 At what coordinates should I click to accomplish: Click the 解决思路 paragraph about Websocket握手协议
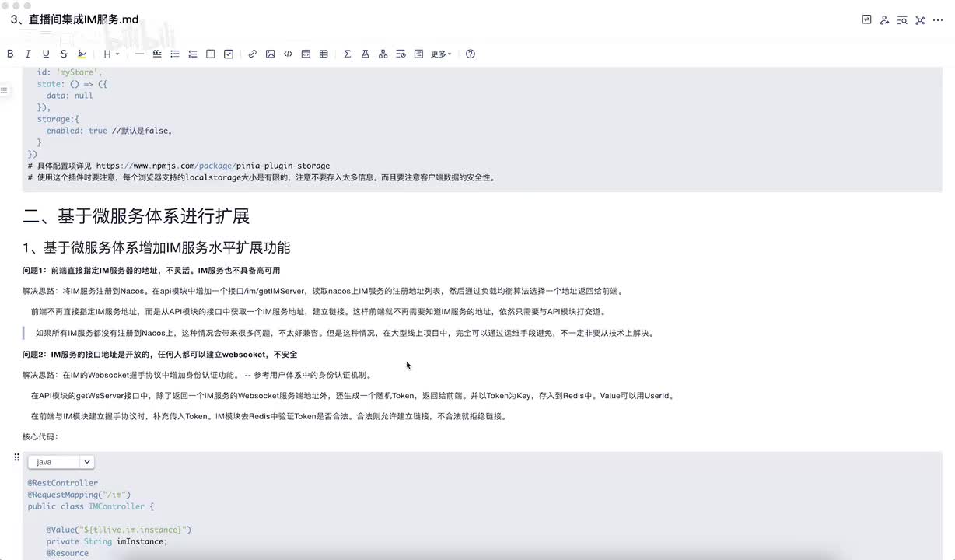197,375
